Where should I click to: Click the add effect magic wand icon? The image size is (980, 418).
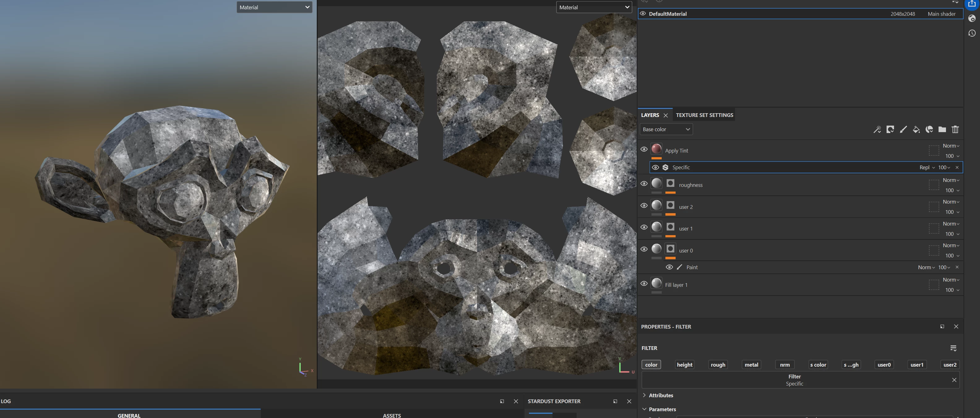877,130
